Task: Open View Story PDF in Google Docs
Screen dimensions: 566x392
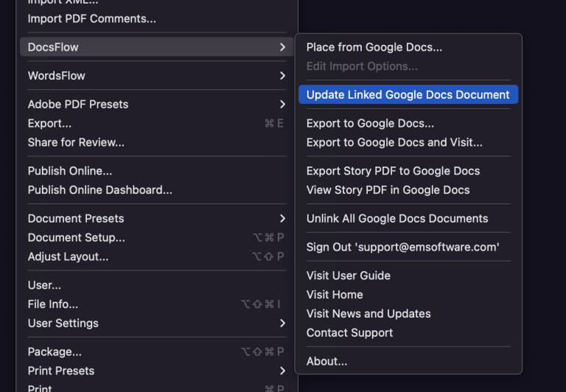Action: 388,190
